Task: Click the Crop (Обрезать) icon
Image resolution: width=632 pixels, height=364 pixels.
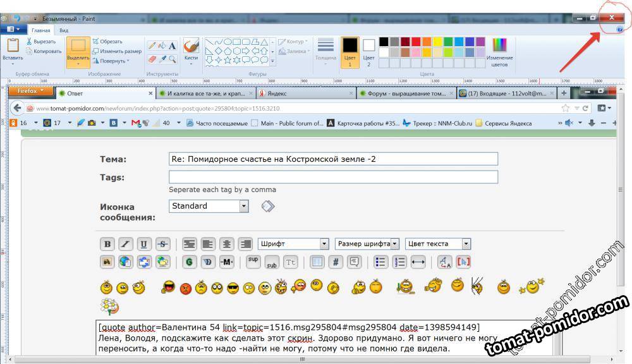Action: [96, 41]
